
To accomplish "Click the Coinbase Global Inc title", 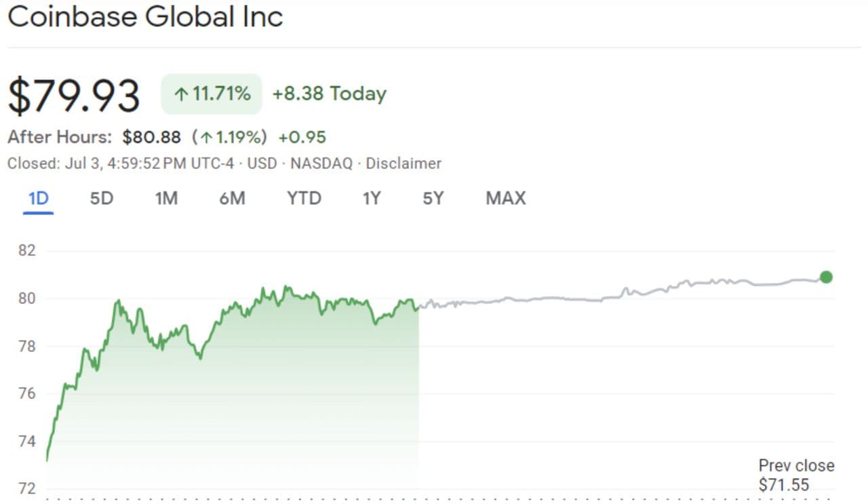I will point(145,17).
